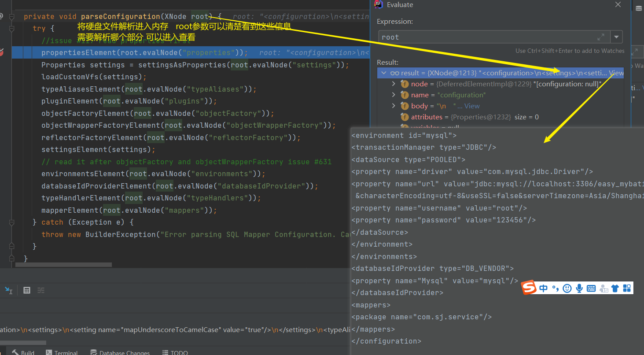Open Sogou skin shirt icon
This screenshot has height=355, width=644.
[x=615, y=288]
